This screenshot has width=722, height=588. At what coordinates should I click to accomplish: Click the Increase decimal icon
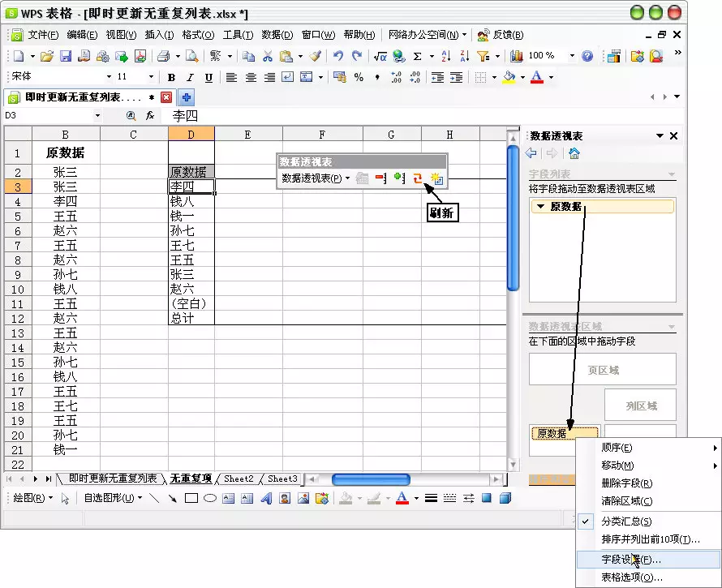pos(396,77)
